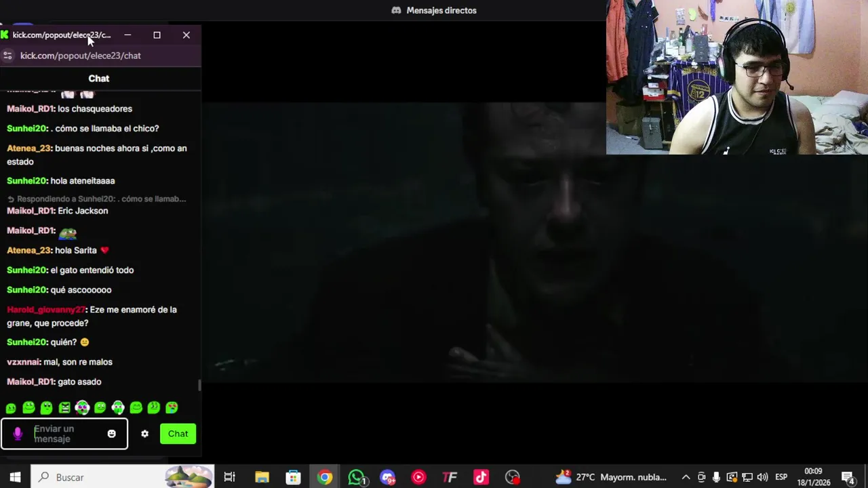Open the TF app on the taskbar
This screenshot has width=868, height=488.
click(450, 477)
